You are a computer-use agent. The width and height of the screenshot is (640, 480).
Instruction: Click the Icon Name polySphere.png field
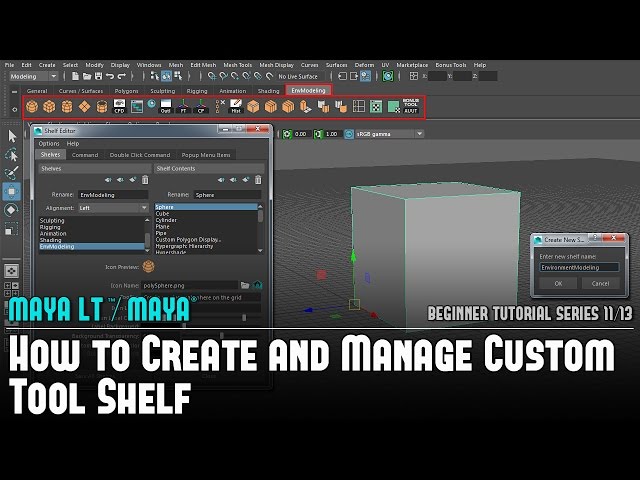[x=190, y=285]
